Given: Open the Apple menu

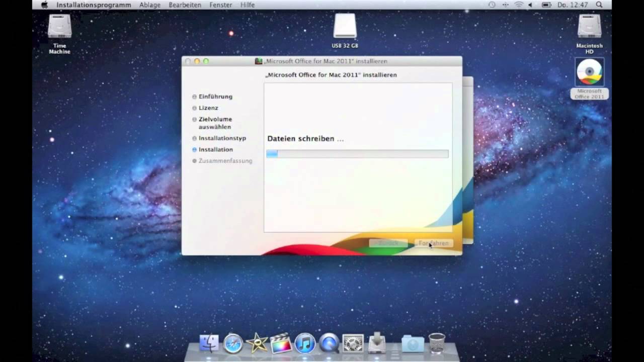Looking at the screenshot, I should pyautogui.click(x=44, y=5).
